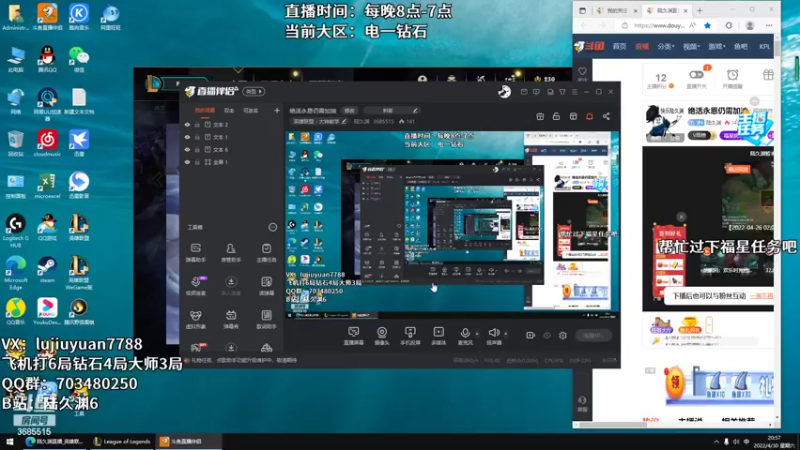Viewport: 800px width, 450px height.
Task: Toggle lock on 文本 1 layer
Action: click(x=197, y=137)
